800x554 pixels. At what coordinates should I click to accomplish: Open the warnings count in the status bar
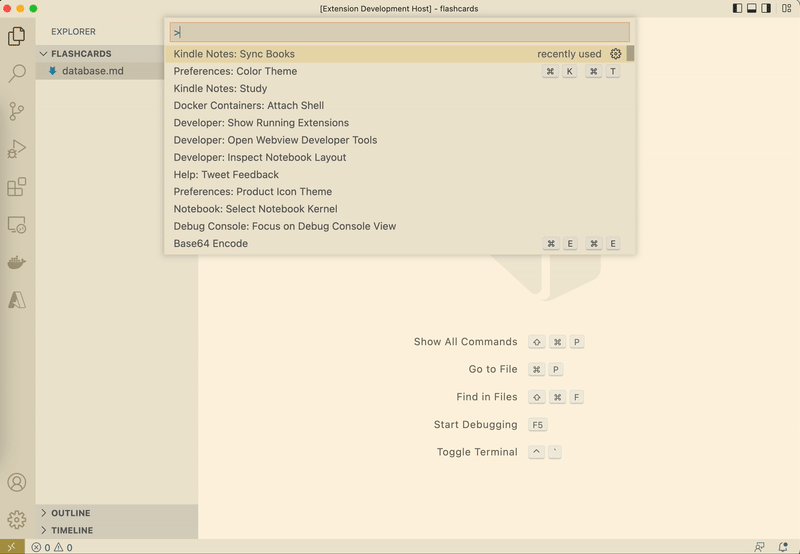(63, 547)
